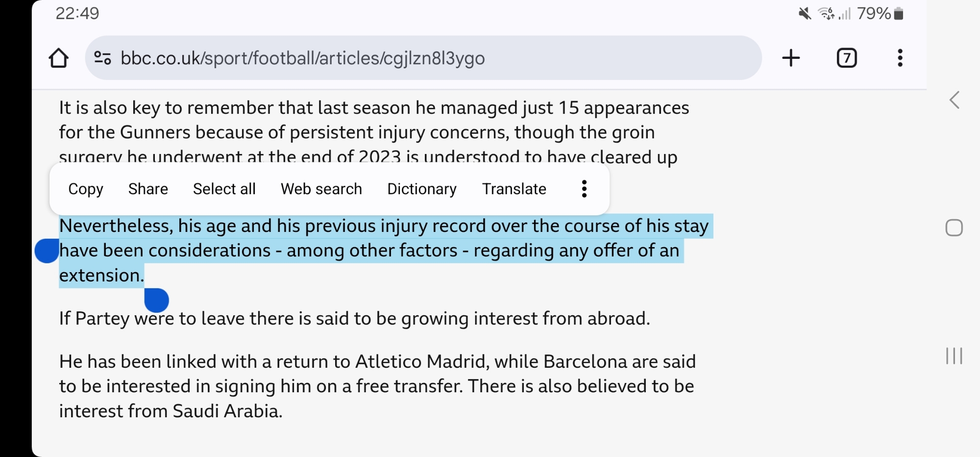The width and height of the screenshot is (980, 457).
Task: Open Android recent apps button
Action: pyautogui.click(x=954, y=356)
